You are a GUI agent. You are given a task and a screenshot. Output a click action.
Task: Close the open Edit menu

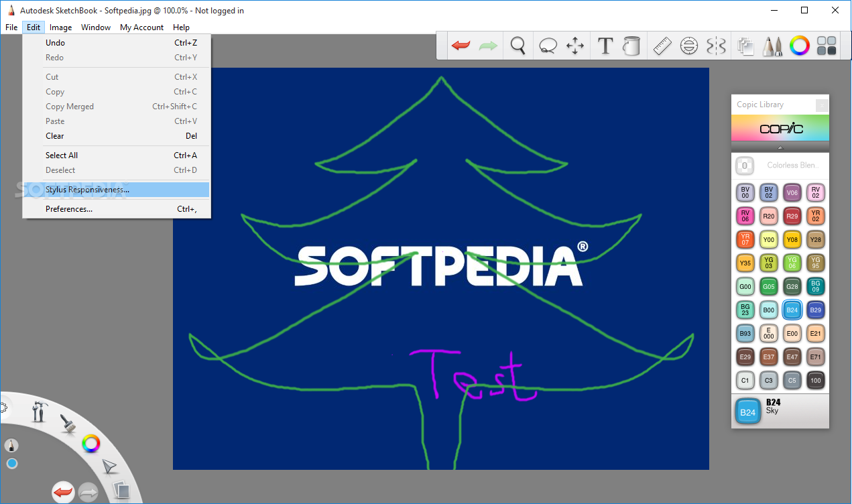pyautogui.click(x=34, y=27)
